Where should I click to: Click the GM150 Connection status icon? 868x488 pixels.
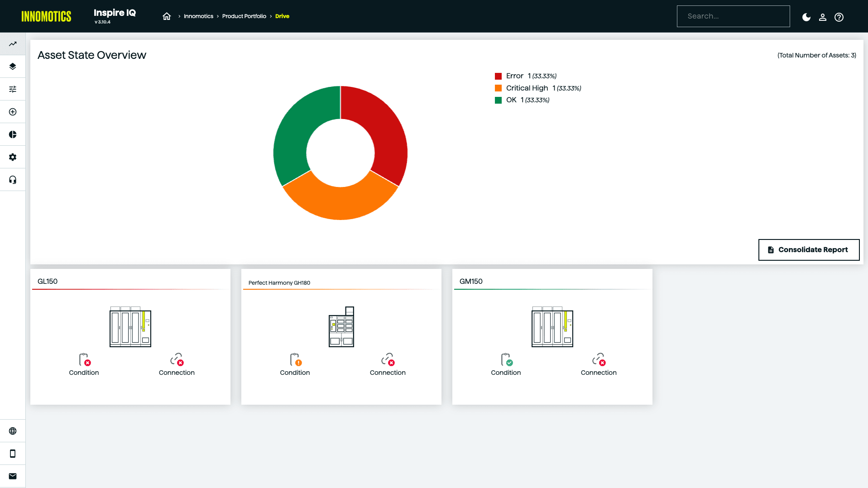click(599, 360)
